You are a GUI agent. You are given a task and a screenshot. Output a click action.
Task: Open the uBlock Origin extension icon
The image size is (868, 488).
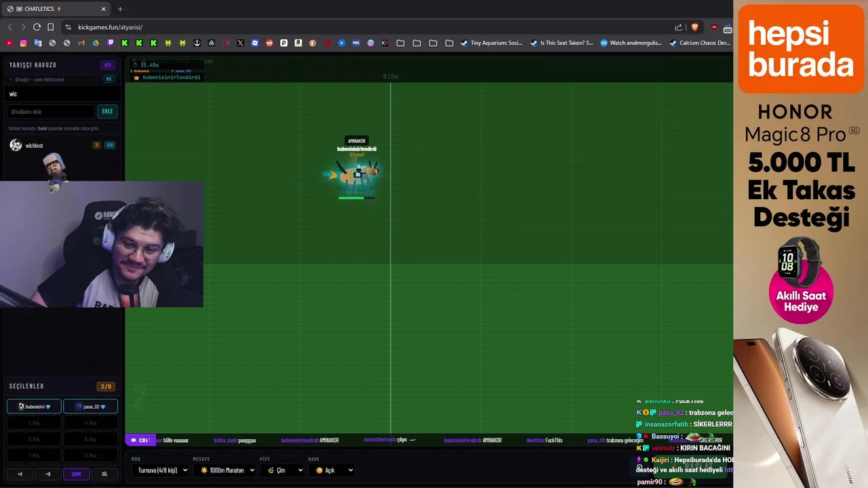[x=714, y=27]
